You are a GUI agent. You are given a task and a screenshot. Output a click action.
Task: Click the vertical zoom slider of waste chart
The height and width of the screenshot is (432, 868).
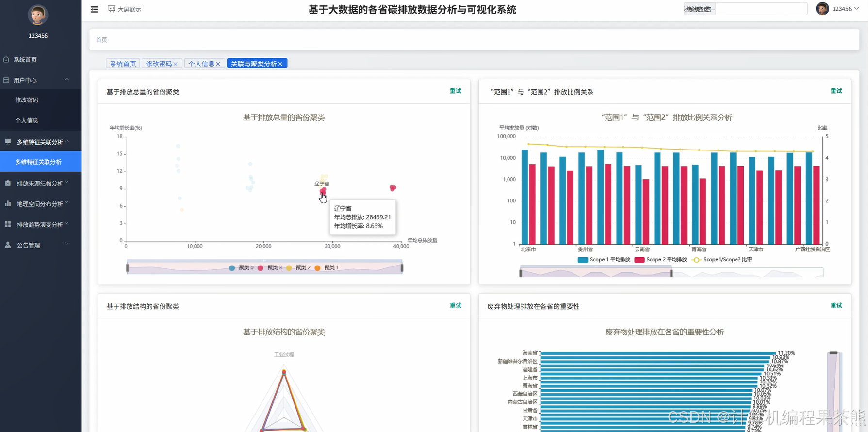[x=834, y=391]
